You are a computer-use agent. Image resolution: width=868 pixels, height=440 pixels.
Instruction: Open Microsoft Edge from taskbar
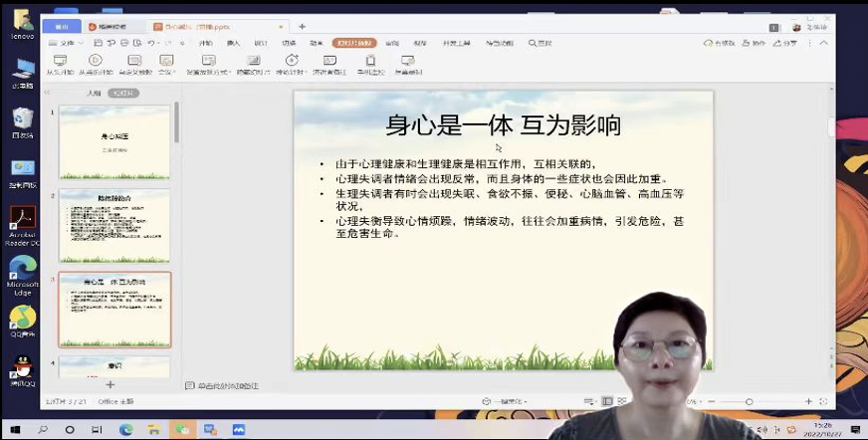pos(126,429)
